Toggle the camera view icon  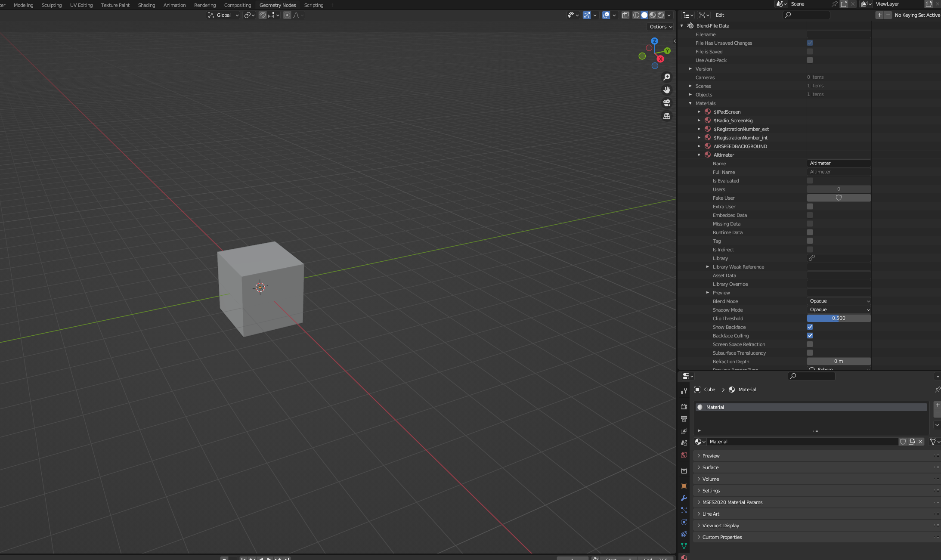[667, 103]
